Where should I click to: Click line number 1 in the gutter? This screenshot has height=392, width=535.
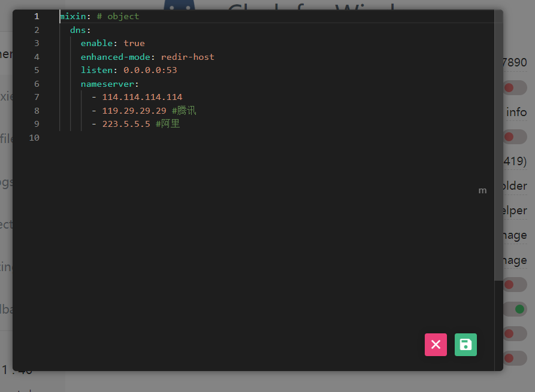click(x=37, y=16)
